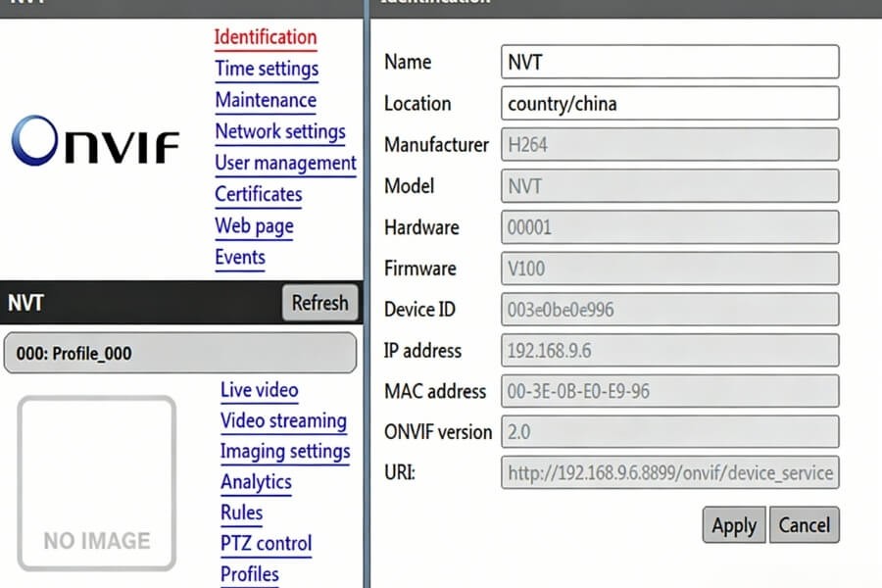Open the Time settings page

(267, 69)
